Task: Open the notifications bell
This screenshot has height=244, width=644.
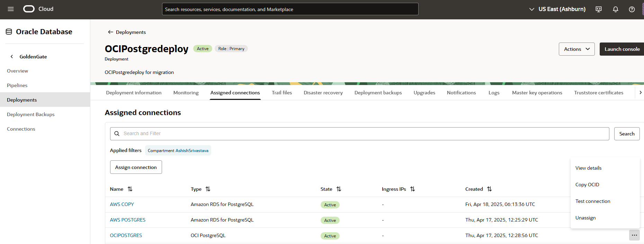Action: 616,9
